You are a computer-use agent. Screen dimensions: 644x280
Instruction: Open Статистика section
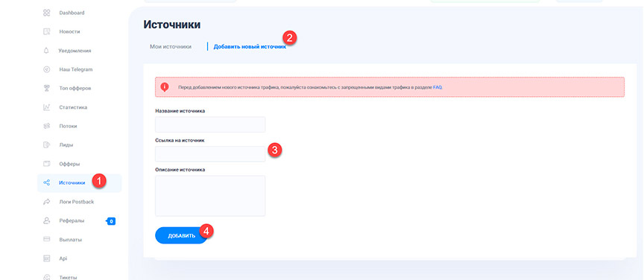(73, 107)
